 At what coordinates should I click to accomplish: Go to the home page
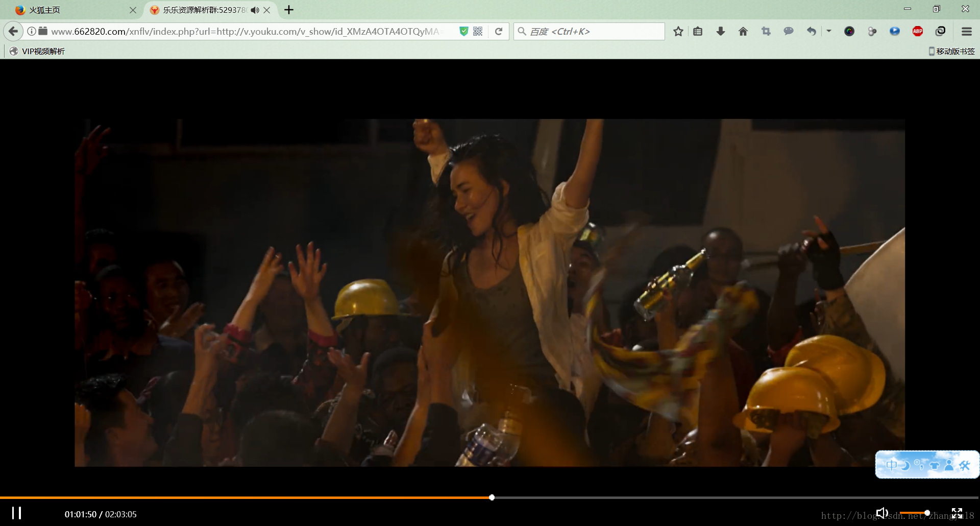click(743, 31)
